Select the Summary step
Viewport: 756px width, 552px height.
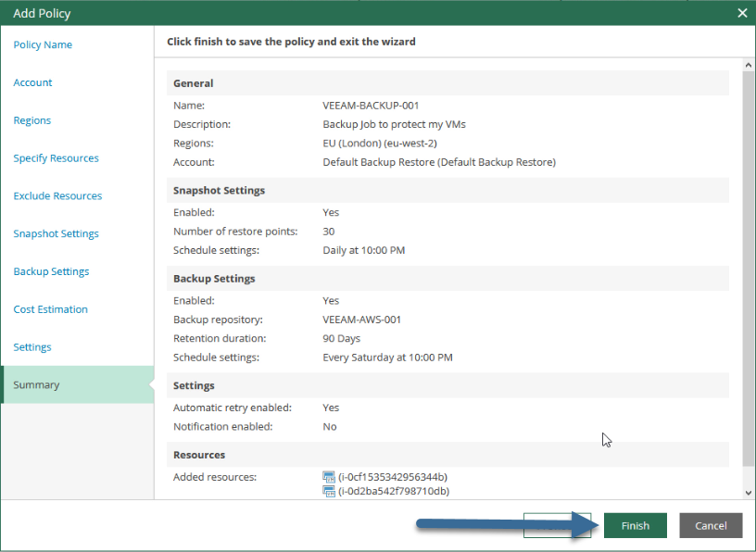(x=77, y=384)
